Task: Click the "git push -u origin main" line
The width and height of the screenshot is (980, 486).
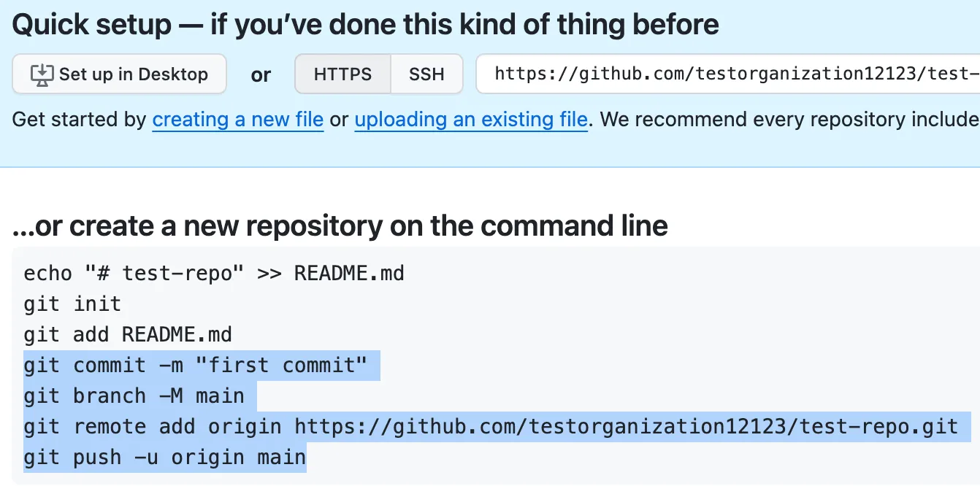Action: [x=165, y=458]
